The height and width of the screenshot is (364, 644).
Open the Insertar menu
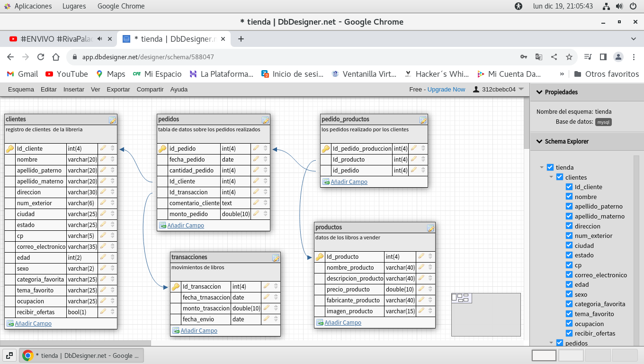coord(73,89)
